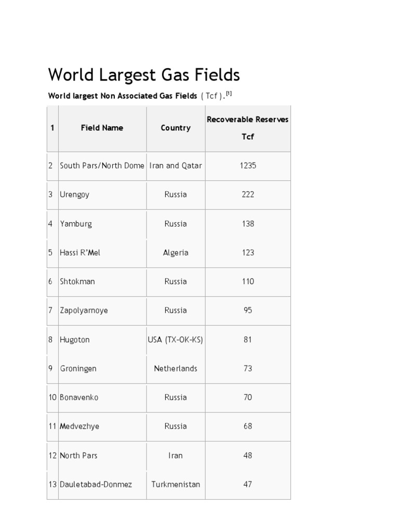Select the 'Field Name' column header
Screen dimensions: 399x532
(102, 128)
